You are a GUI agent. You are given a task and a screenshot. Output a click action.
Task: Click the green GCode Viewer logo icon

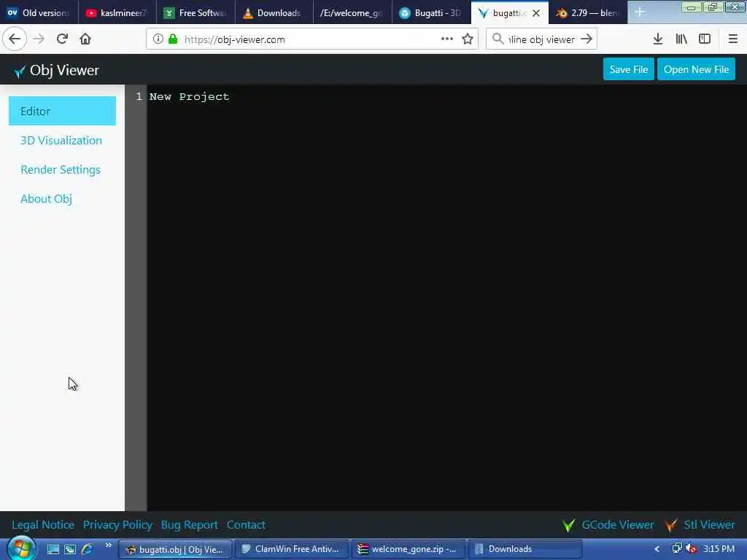(568, 525)
